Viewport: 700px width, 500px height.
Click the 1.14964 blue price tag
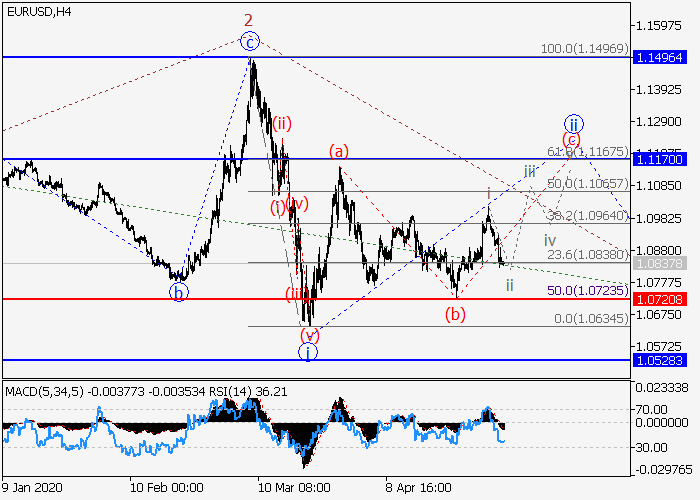click(x=663, y=58)
